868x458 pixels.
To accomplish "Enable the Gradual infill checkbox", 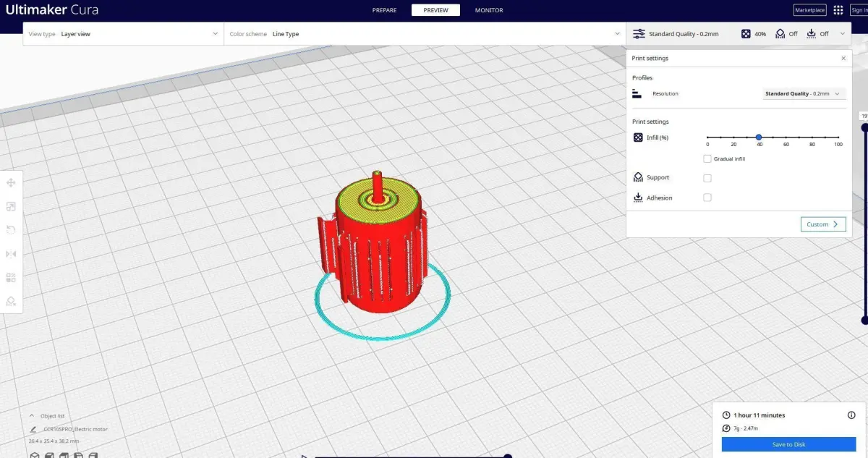I will tap(707, 158).
